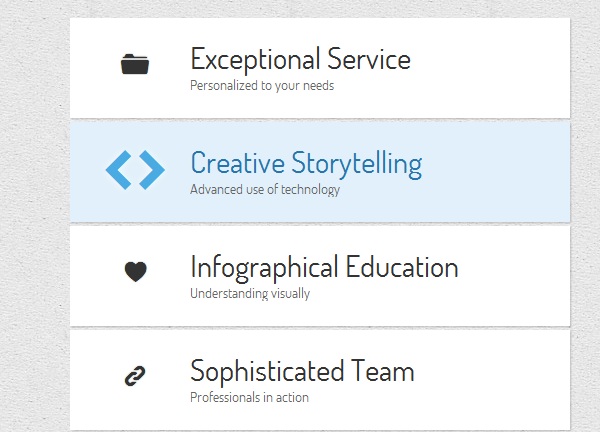This screenshot has width=600, height=432.
Task: Click the blue code brackets icon
Action: 135,170
